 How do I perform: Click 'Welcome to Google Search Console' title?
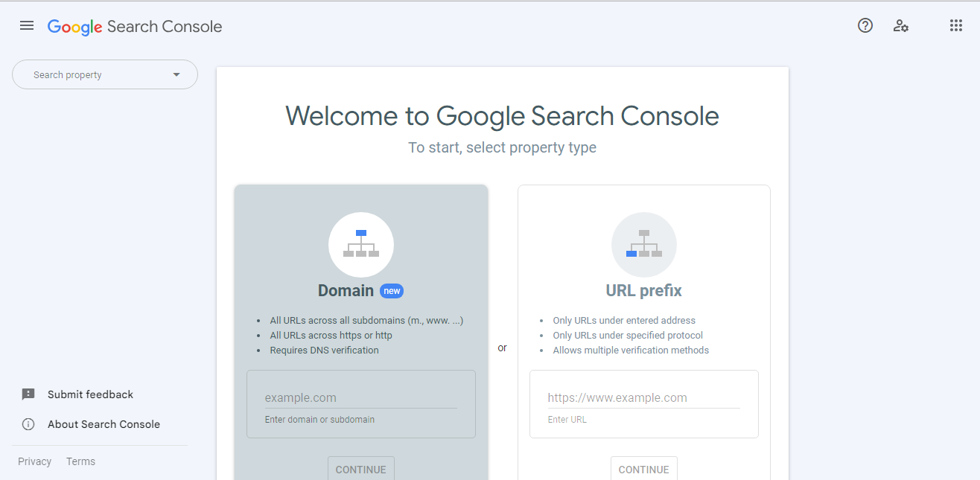click(x=503, y=116)
